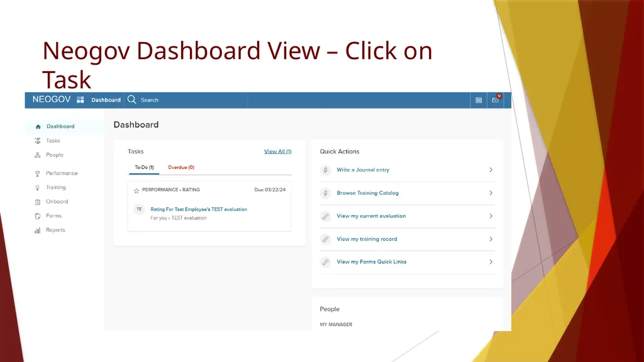The width and height of the screenshot is (644, 362).
Task: Expand View my current evaluation chevron
Action: [x=491, y=216]
